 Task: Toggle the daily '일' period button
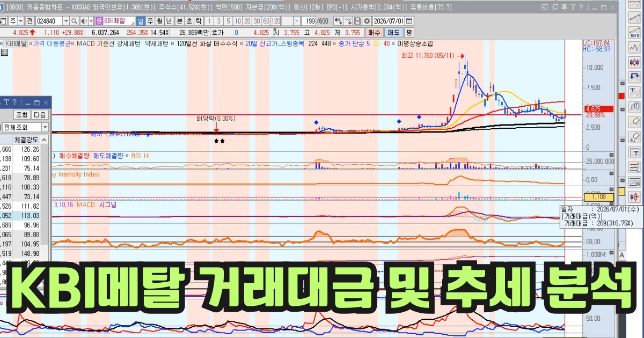coord(140,21)
